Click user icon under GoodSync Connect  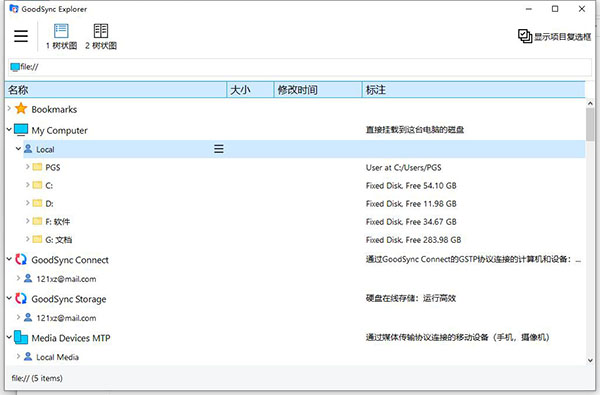point(28,278)
